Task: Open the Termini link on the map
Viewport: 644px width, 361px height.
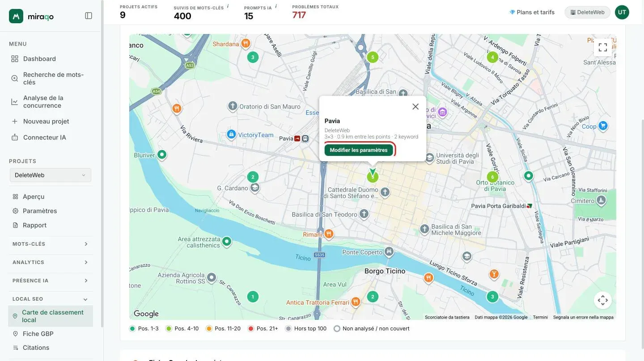Action: [x=540, y=317]
